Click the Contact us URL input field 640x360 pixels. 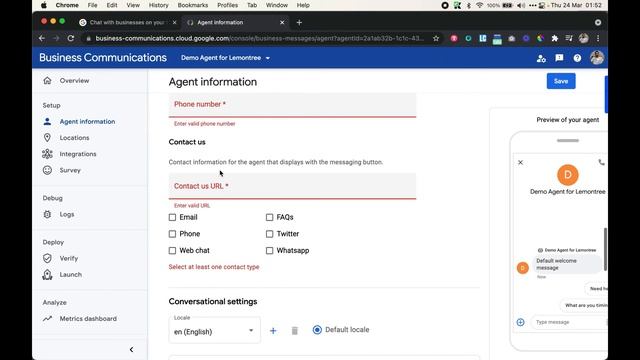[292, 187]
